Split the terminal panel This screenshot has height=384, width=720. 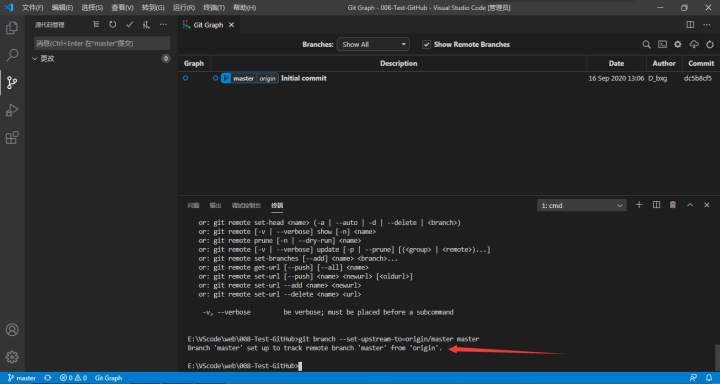pyautogui.click(x=656, y=205)
